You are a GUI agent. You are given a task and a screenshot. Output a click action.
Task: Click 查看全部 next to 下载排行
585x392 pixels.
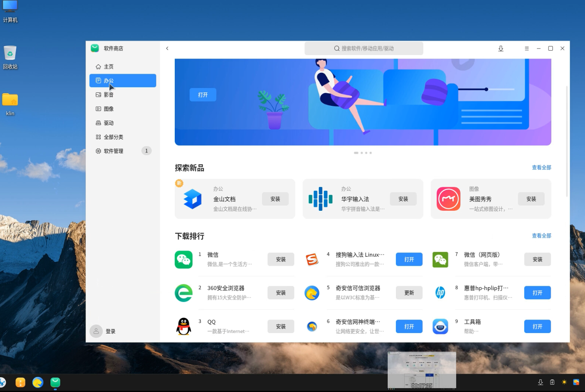[x=542, y=236]
